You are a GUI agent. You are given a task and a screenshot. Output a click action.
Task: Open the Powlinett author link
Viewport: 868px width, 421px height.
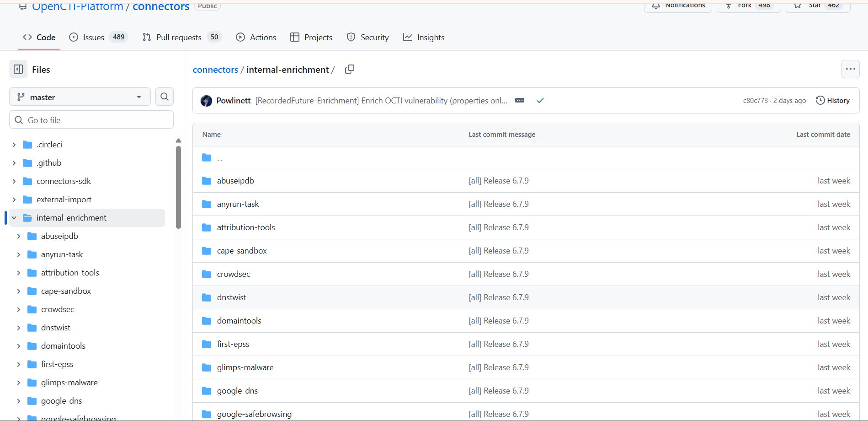click(234, 101)
